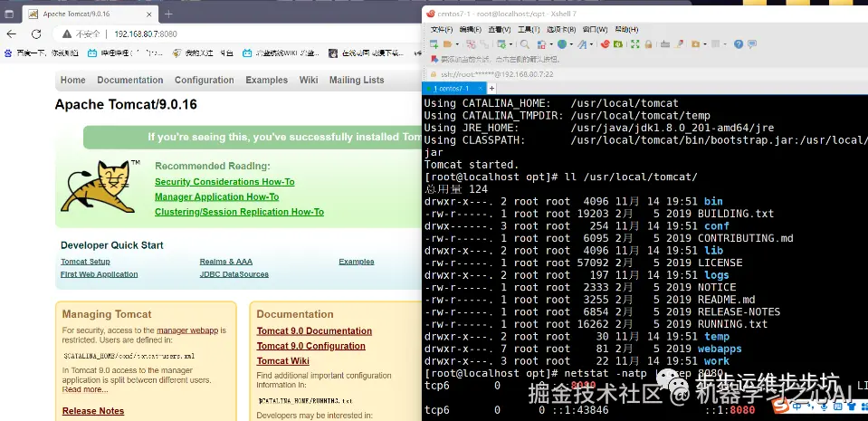Click the speech bubble feedback icon in Xshell

[752, 44]
